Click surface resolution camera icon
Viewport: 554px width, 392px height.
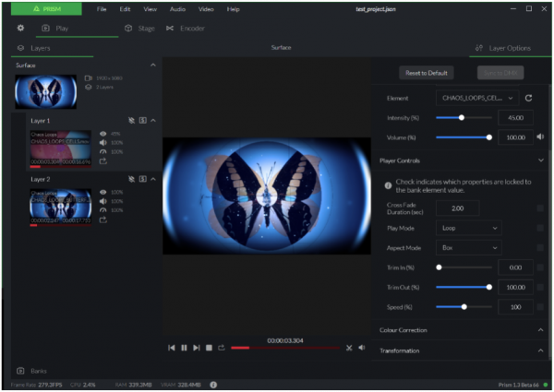point(89,78)
